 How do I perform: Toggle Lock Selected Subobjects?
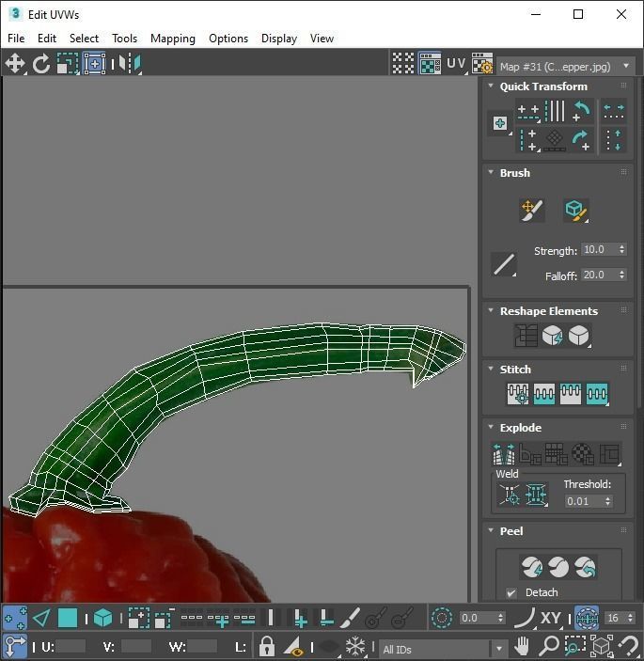[x=266, y=646]
